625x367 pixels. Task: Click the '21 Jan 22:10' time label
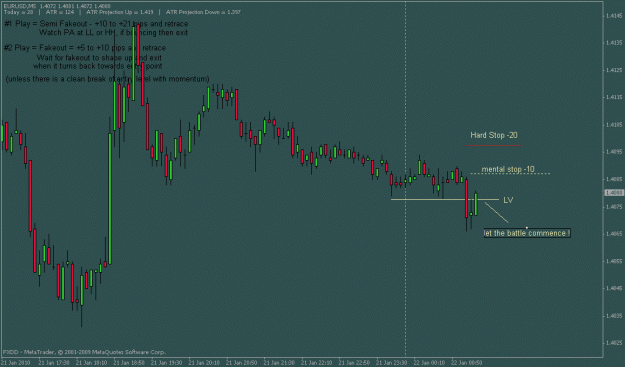(x=316, y=363)
